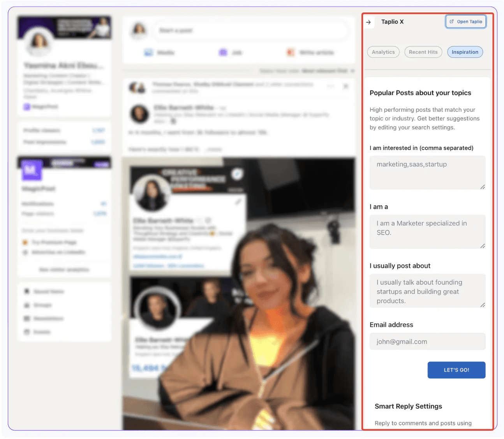This screenshot has width=504, height=439.
Task: Click the resize handle of the 'I am a' text area
Action: 483,246
